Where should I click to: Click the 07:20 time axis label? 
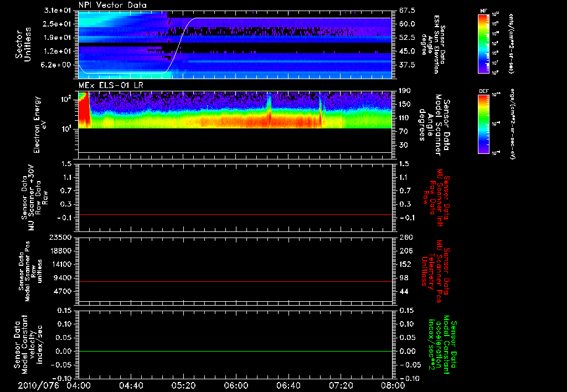tap(341, 386)
